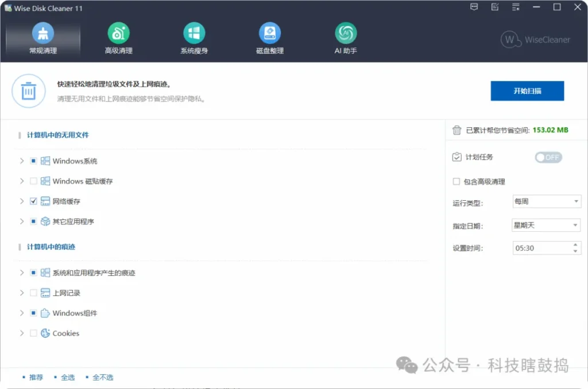Open the 系统瘦身 tab
This screenshot has width=588, height=389.
[194, 38]
